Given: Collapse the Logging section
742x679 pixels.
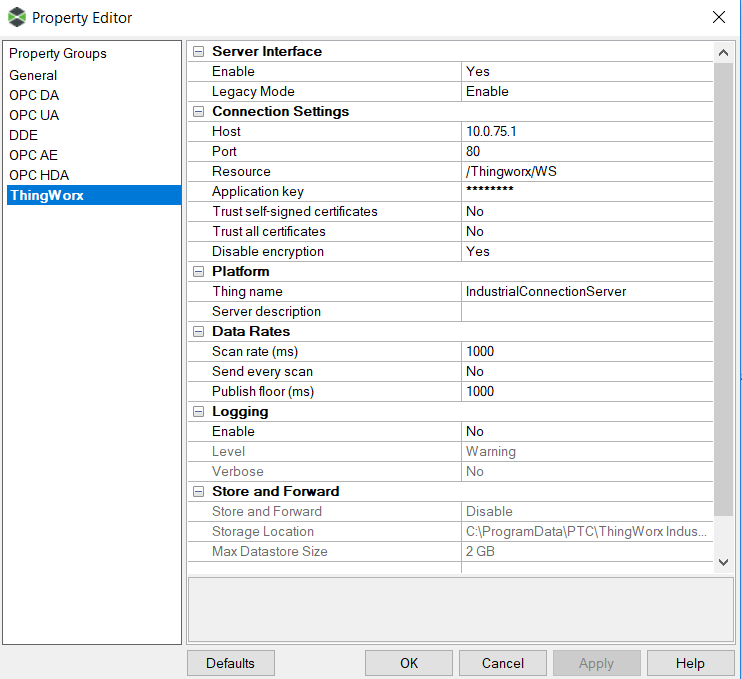Looking at the screenshot, I should pos(199,412).
